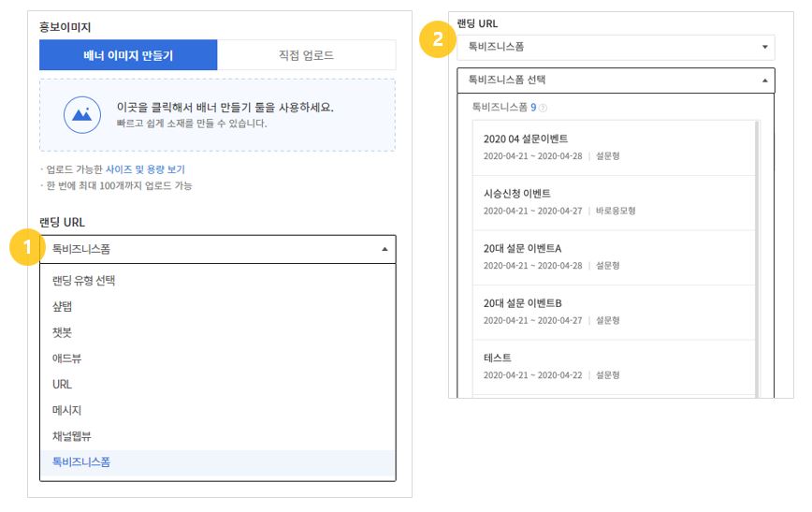Switch to 직접 업로드 tab
Image resolution: width=812 pixels, height=512 pixels.
tap(307, 55)
